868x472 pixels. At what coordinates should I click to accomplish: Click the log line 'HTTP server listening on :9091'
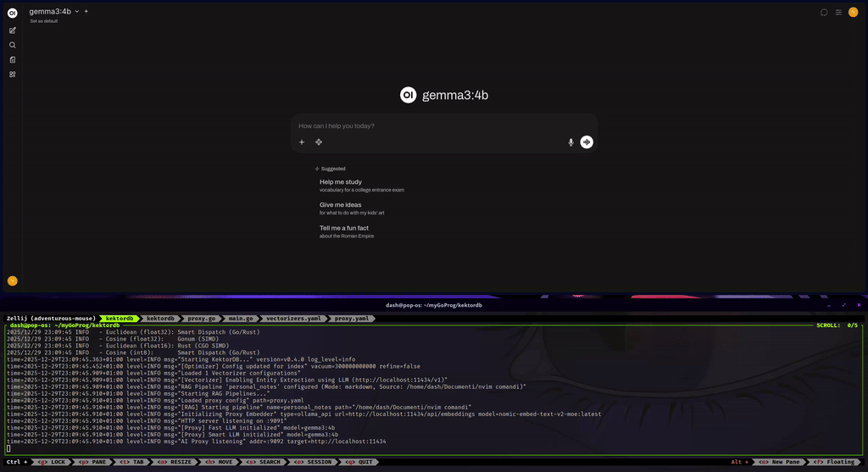[x=147, y=421]
